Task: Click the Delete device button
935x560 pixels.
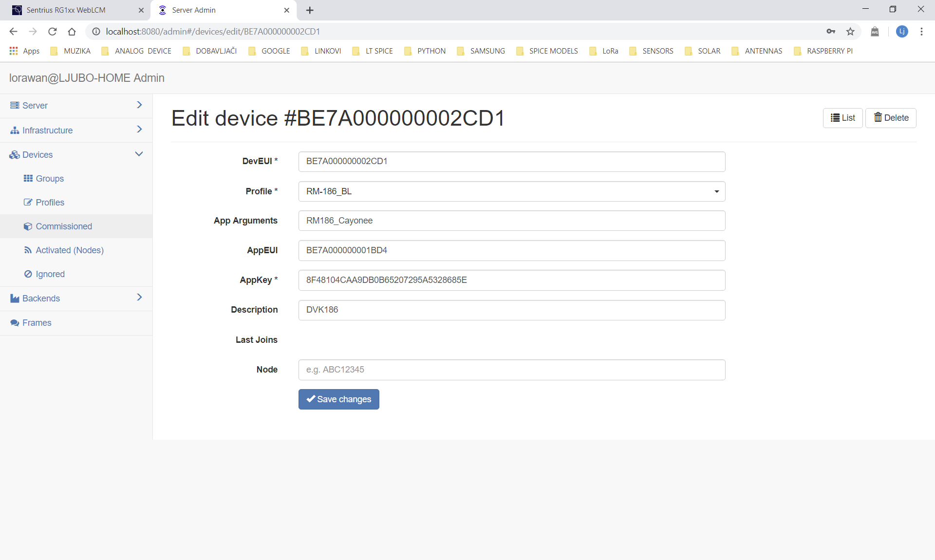Action: [x=891, y=118]
